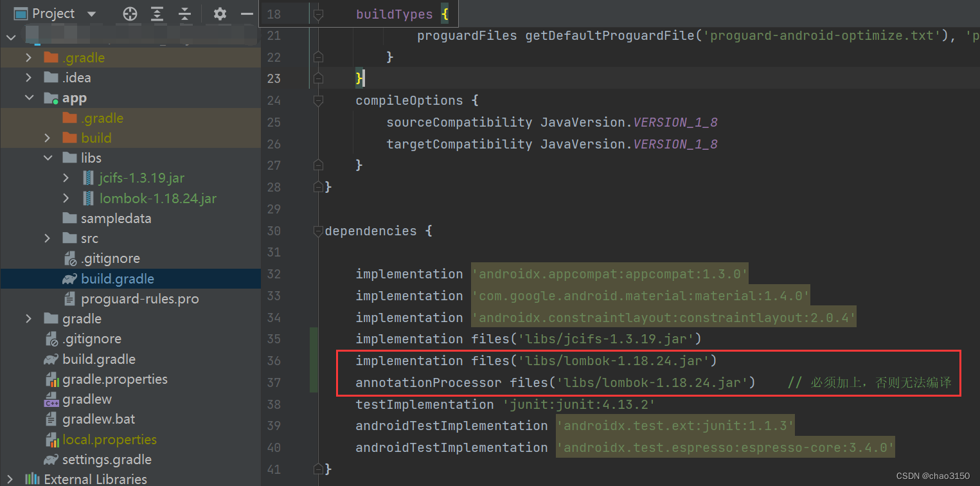Select the lombok-1.18.24.jar library icon

[x=88, y=198]
